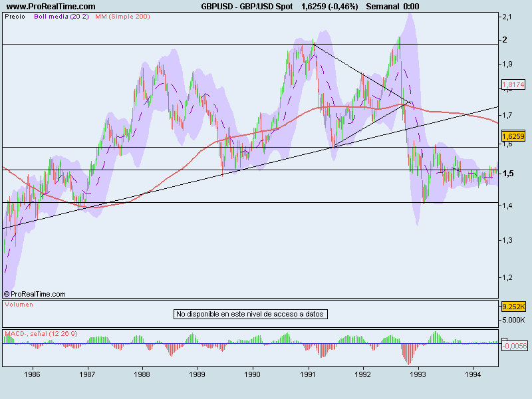Viewport: 532px width, 399px height.
Task: Click the 1991 time axis label
Action: pos(308,374)
